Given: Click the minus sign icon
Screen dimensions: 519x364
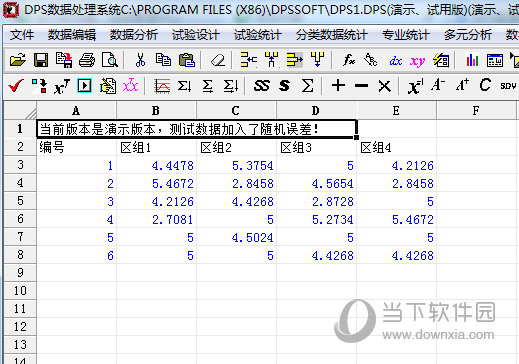Looking at the screenshot, I should [361, 86].
